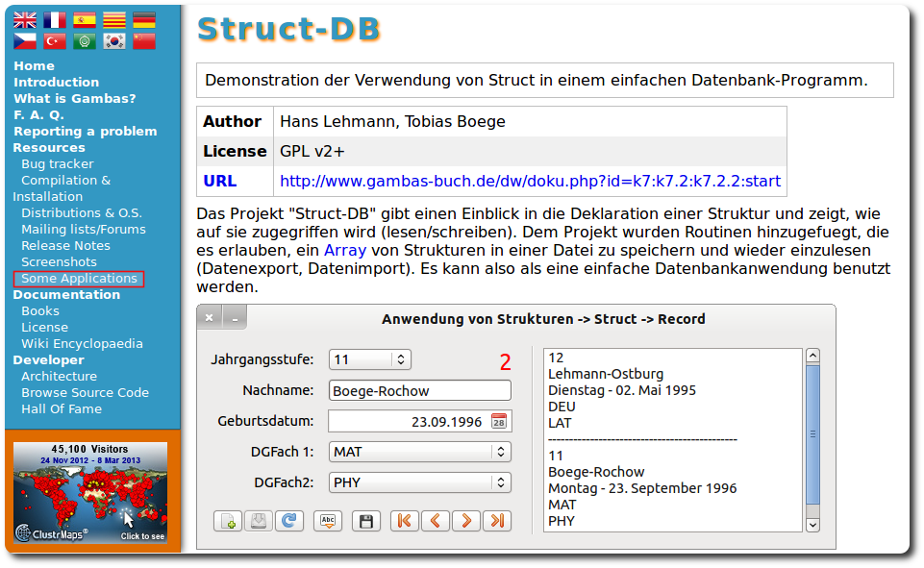Image resolution: width=924 pixels, height=568 pixels.
Task: Open the DGFach 1 dropdown showing MAT
Action: (419, 452)
